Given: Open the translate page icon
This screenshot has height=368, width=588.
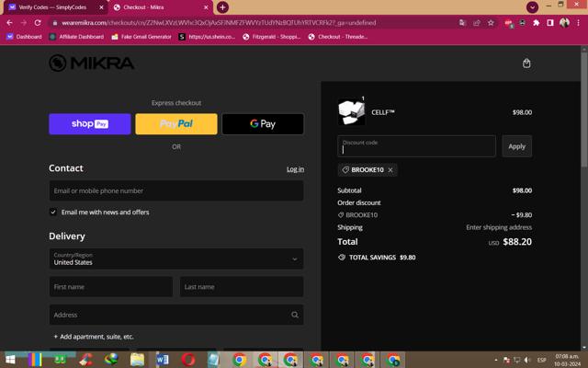Looking at the screenshot, I should pyautogui.click(x=462, y=23).
